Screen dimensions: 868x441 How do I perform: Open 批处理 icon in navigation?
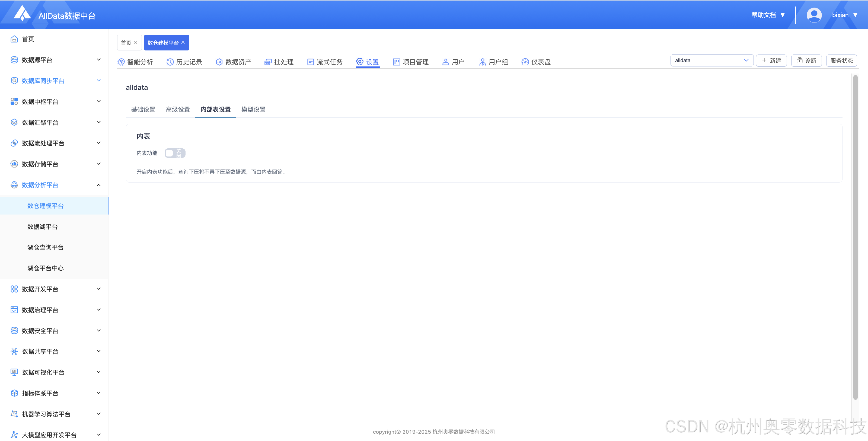(x=268, y=62)
